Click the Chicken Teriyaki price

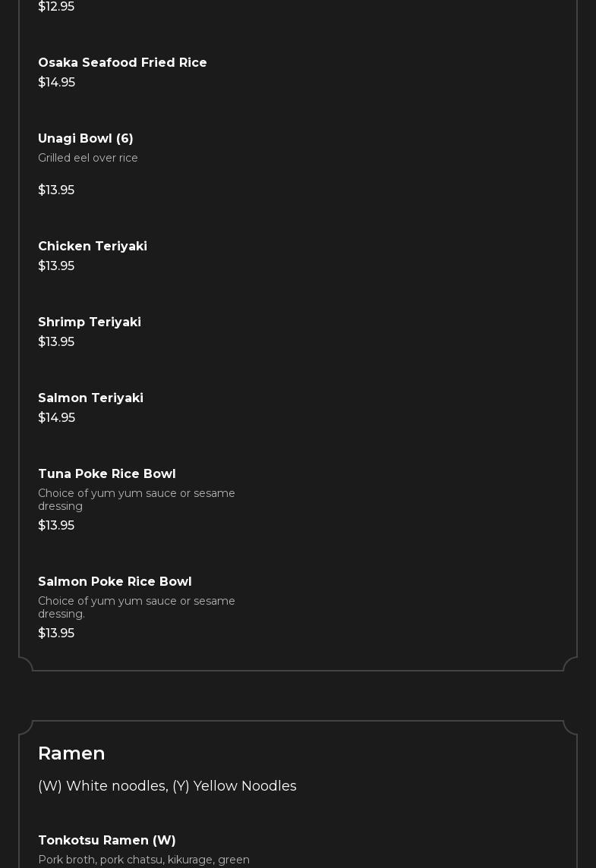point(56,266)
